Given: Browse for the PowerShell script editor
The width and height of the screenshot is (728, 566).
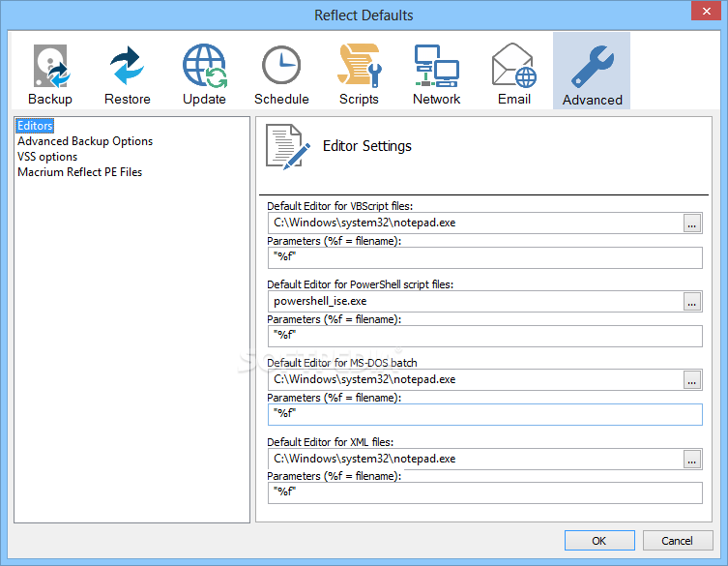Looking at the screenshot, I should 692,302.
